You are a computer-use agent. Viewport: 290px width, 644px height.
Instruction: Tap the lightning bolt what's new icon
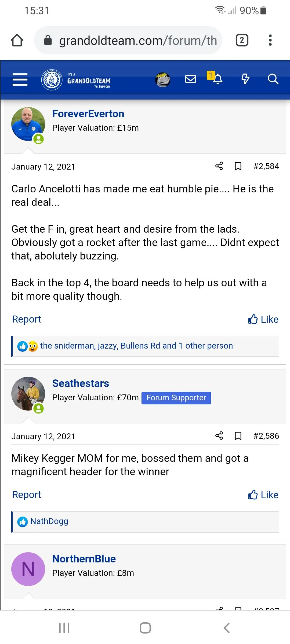click(x=245, y=79)
